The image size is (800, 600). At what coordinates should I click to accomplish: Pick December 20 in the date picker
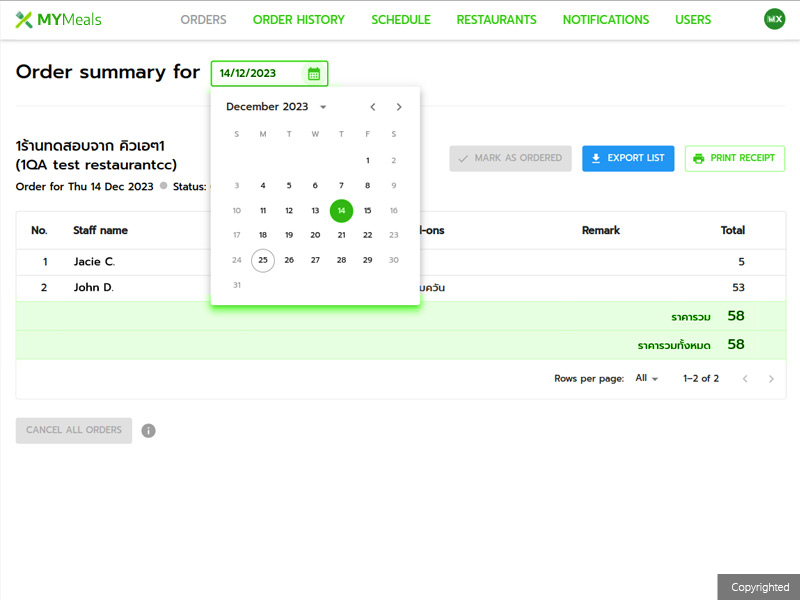[x=315, y=235]
